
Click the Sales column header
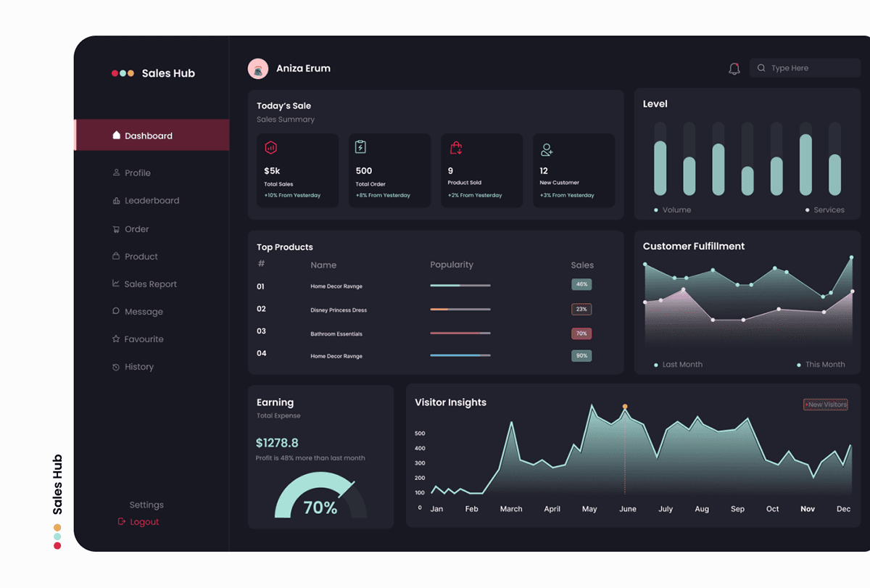pos(582,265)
